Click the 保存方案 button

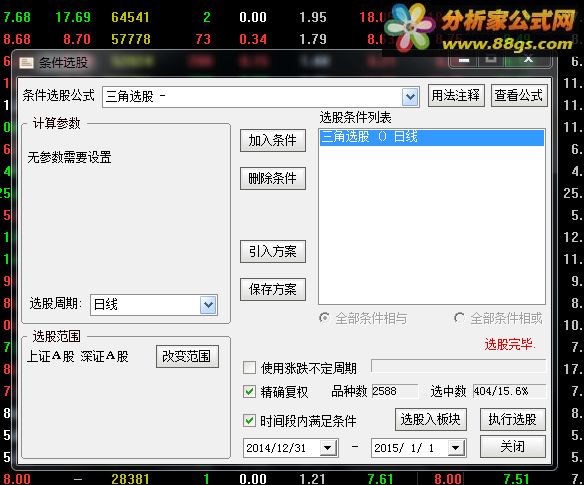pyautogui.click(x=273, y=289)
